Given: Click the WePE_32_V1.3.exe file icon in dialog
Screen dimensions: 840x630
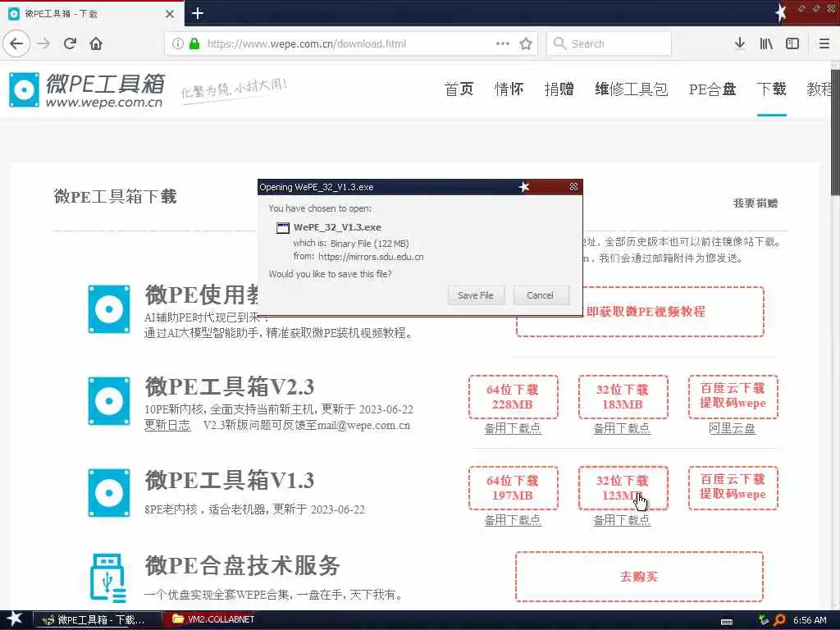Looking at the screenshot, I should (282, 228).
